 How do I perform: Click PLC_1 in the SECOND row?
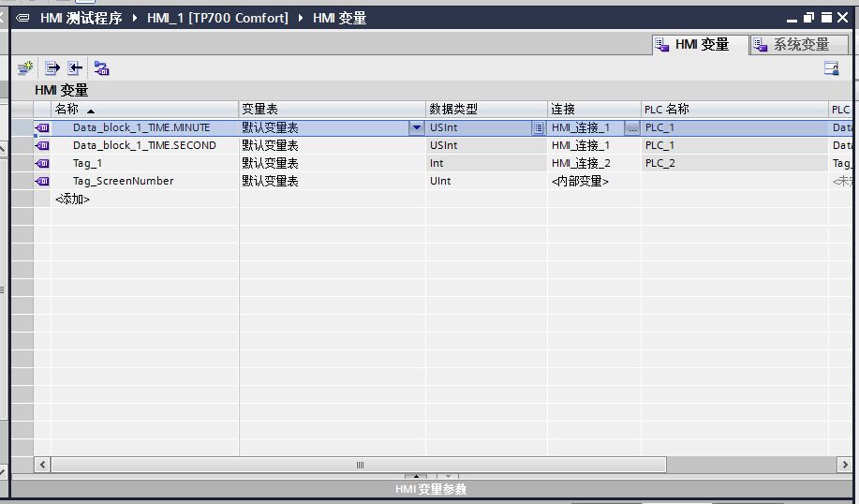(x=659, y=146)
